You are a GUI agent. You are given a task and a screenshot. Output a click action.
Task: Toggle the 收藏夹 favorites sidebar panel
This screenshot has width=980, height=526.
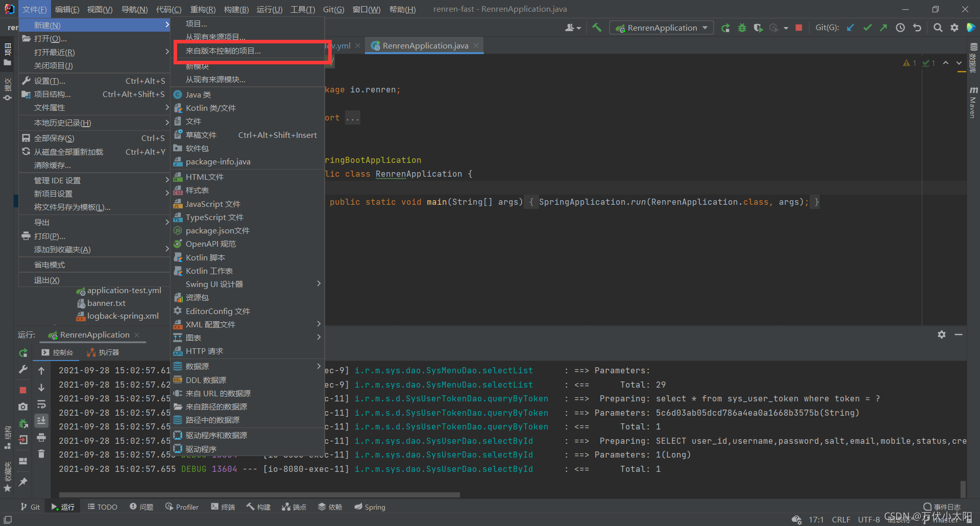pyautogui.click(x=7, y=477)
